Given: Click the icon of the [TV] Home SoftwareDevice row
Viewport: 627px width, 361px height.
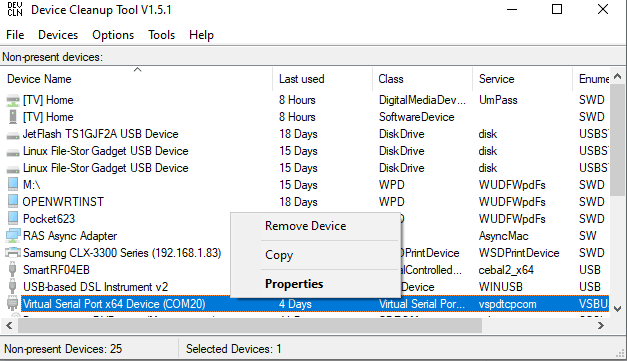Looking at the screenshot, I should tap(13, 117).
